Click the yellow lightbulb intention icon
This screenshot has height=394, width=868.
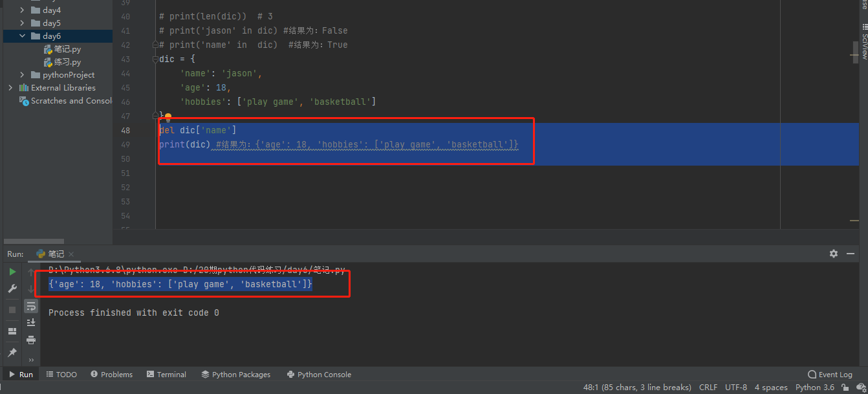(x=168, y=118)
